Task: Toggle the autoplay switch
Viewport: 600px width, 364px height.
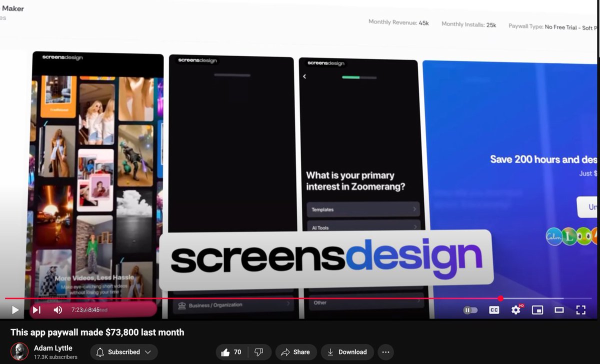Action: coord(470,310)
